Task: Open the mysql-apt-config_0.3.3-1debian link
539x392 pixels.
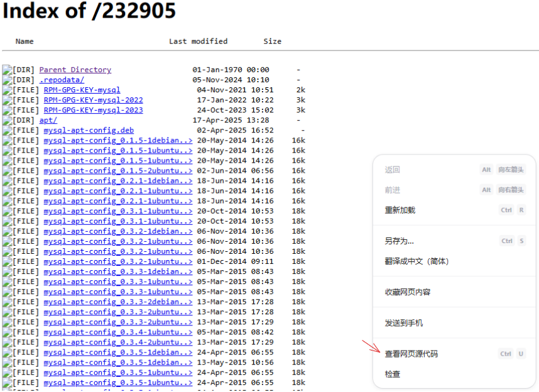Action: pos(118,271)
